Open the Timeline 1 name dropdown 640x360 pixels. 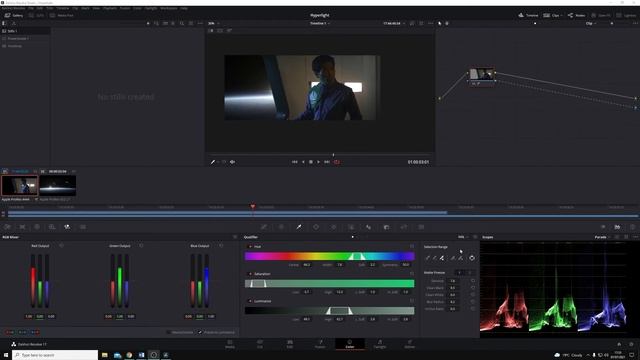pyautogui.click(x=320, y=23)
